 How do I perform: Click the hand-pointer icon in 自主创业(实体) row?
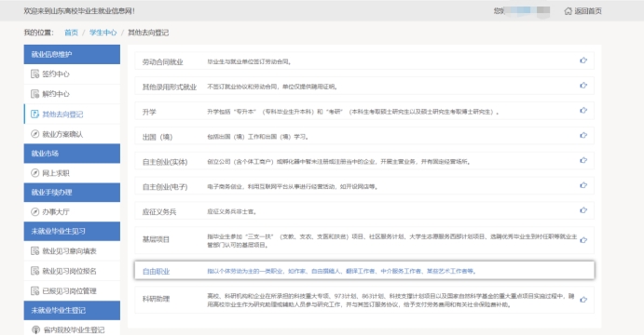[x=583, y=160]
